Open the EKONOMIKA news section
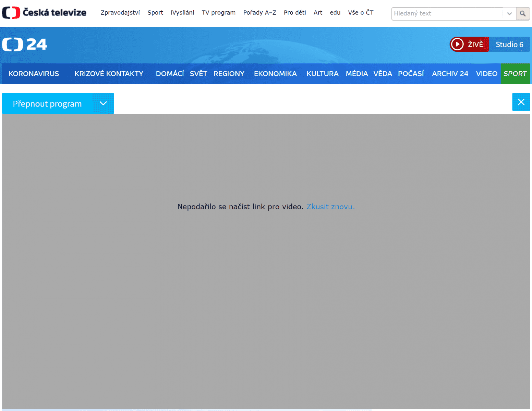Viewport: 532px width, 411px height. click(275, 74)
